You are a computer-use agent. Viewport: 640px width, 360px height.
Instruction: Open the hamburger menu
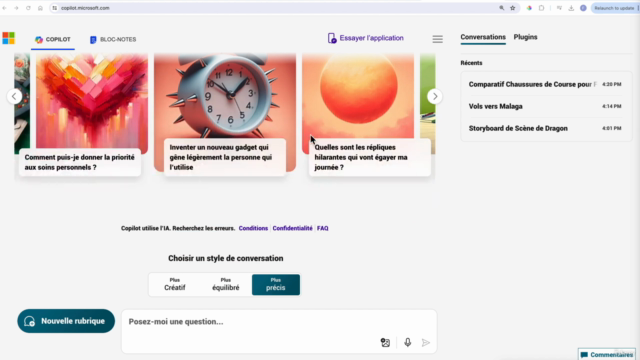coord(438,39)
